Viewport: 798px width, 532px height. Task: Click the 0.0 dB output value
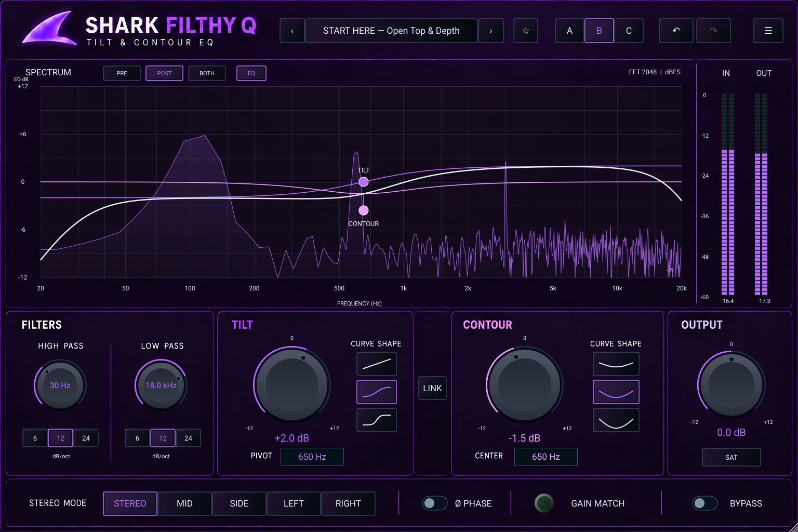click(x=731, y=432)
